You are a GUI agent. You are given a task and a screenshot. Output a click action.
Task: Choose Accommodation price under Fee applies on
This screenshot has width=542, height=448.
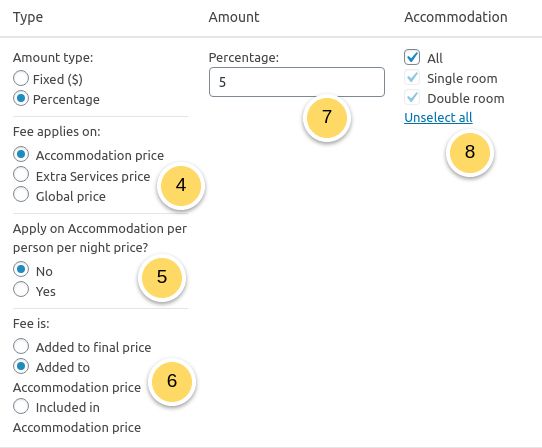click(21, 154)
